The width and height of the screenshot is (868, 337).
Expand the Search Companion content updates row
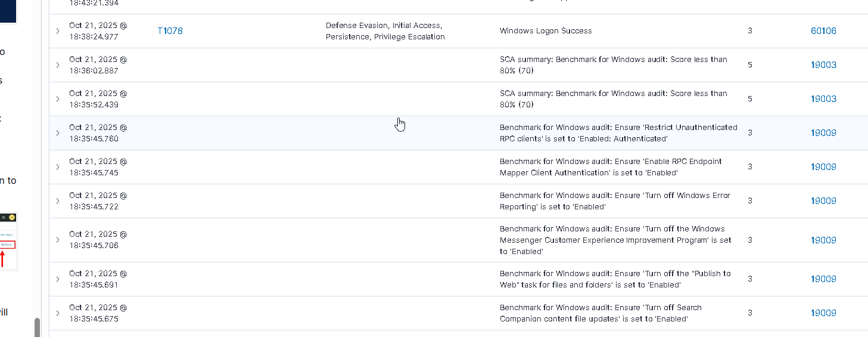click(58, 313)
